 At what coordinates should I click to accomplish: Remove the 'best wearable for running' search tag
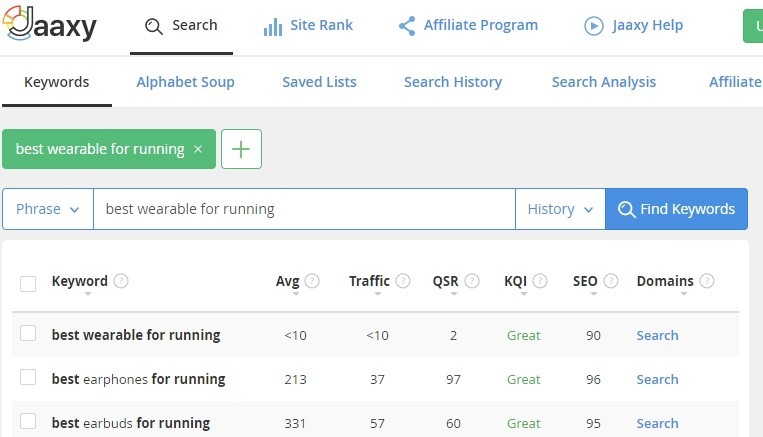tap(198, 149)
